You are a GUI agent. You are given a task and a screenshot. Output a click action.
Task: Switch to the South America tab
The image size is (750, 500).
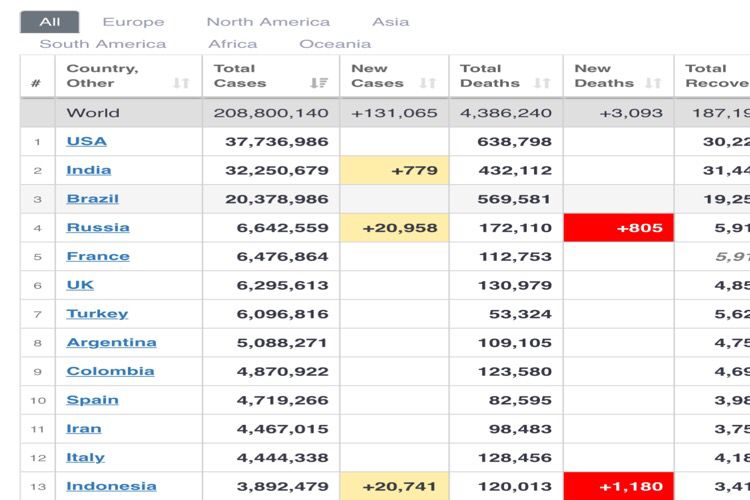pos(103,44)
